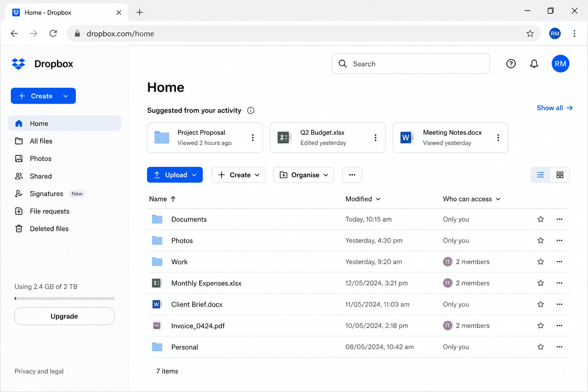588x392 pixels.
Task: Open more options on Meeting Notes.docx card
Action: [498, 137]
